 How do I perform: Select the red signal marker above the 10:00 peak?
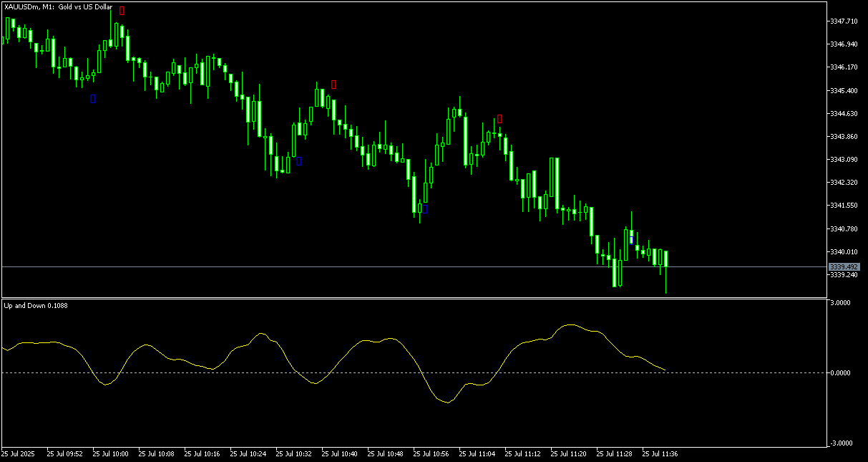(x=122, y=11)
